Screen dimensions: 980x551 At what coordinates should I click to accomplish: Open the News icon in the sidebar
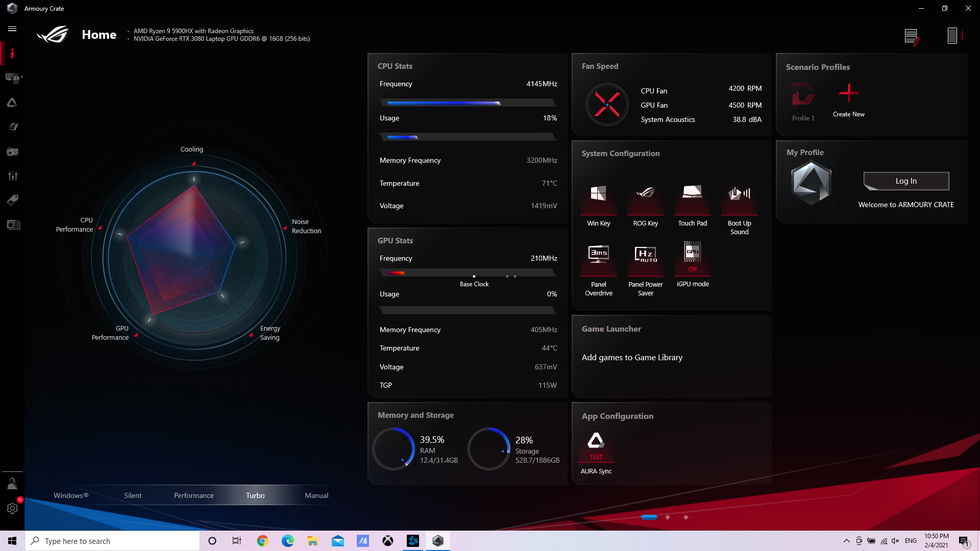pyautogui.click(x=13, y=224)
